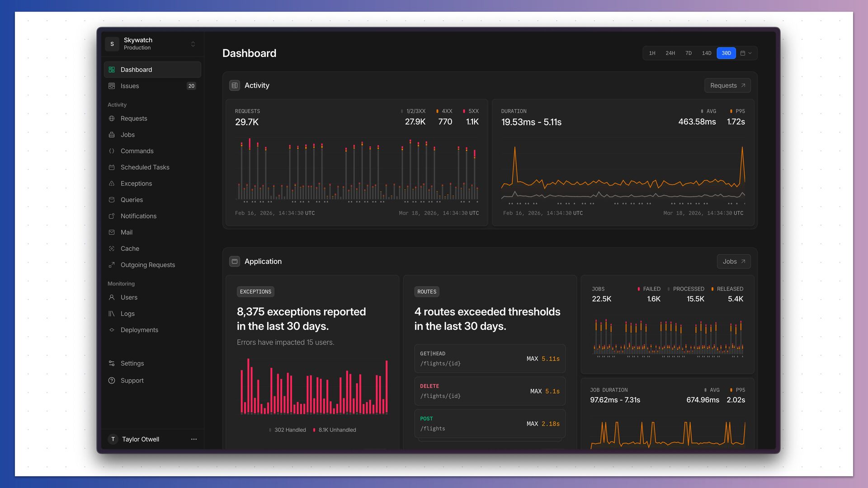Choose the 7D time range option
The image size is (868, 488).
[688, 53]
